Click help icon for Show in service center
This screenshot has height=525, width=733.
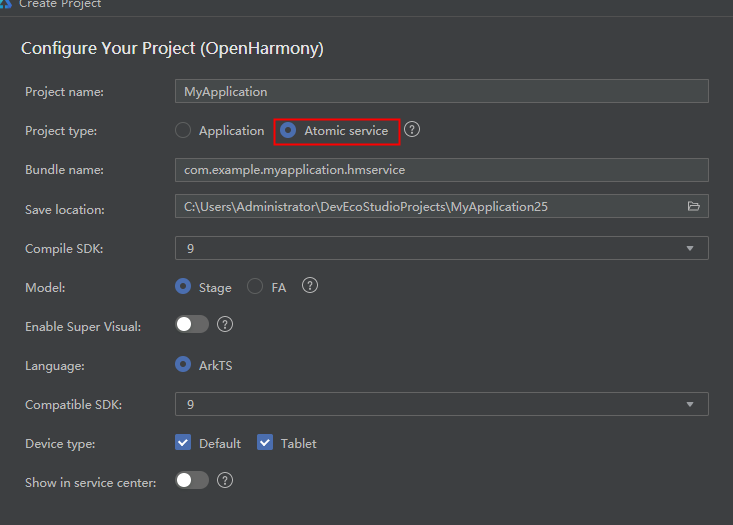pos(225,480)
